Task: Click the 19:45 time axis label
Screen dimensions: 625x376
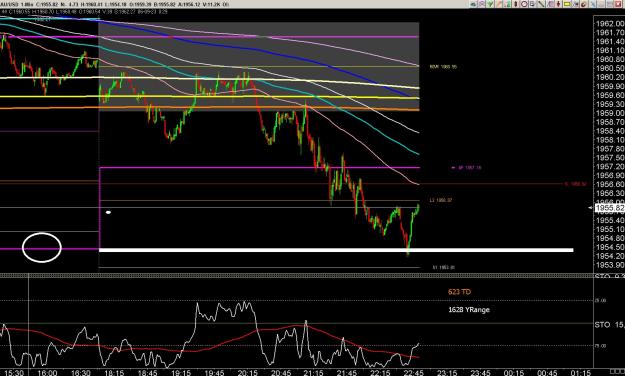Action: pos(214,372)
